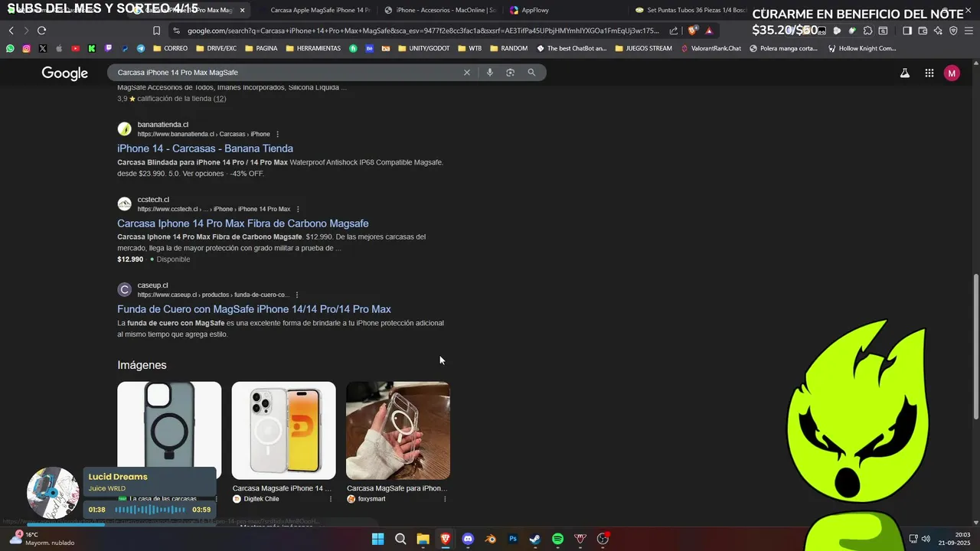Open options menu for Digitek Chile image

click(331, 499)
